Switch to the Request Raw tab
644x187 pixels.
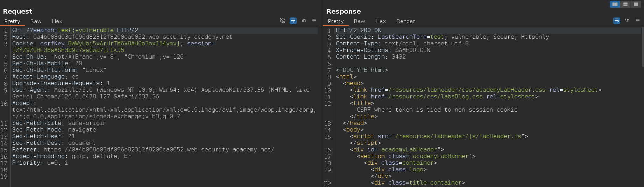[36, 21]
